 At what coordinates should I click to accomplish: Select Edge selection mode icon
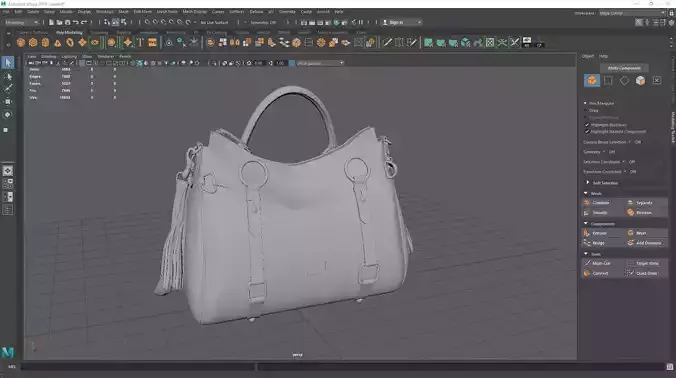[608, 81]
